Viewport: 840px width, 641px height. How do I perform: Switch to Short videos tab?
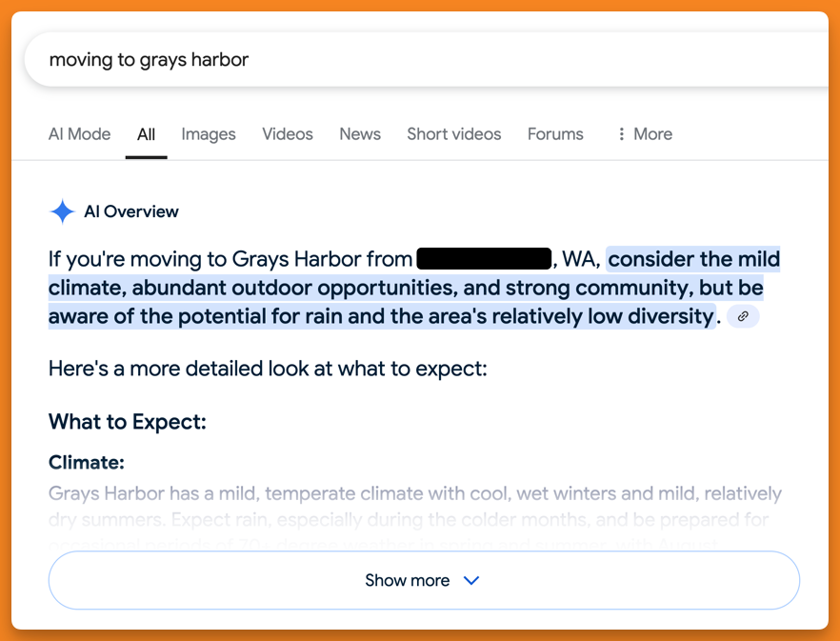tap(453, 134)
